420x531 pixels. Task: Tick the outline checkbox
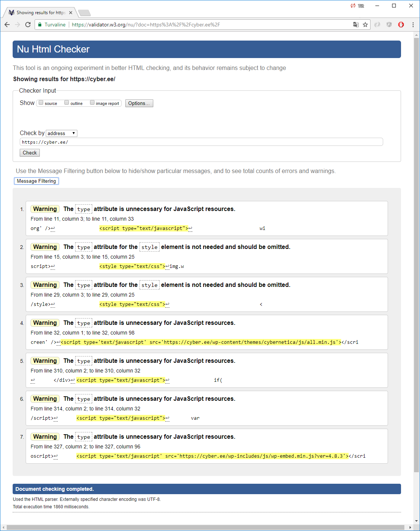(67, 103)
